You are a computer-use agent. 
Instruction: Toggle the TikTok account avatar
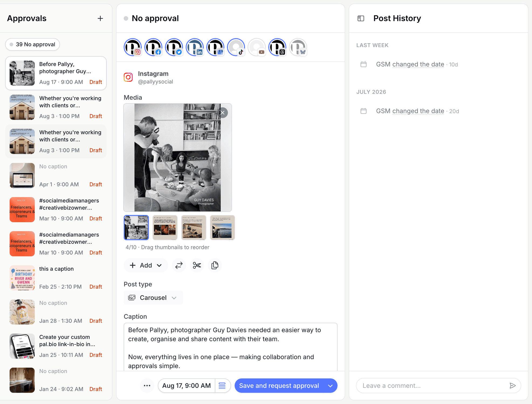(236, 47)
